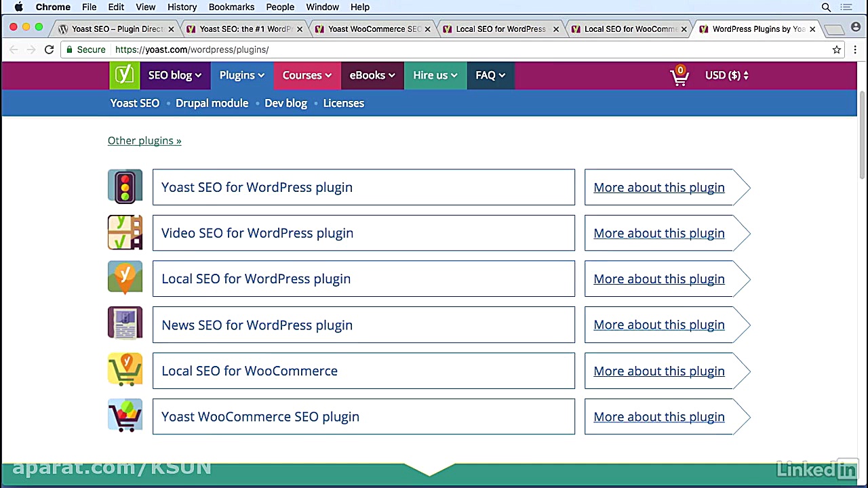Open the History menu
868x488 pixels.
(x=182, y=7)
